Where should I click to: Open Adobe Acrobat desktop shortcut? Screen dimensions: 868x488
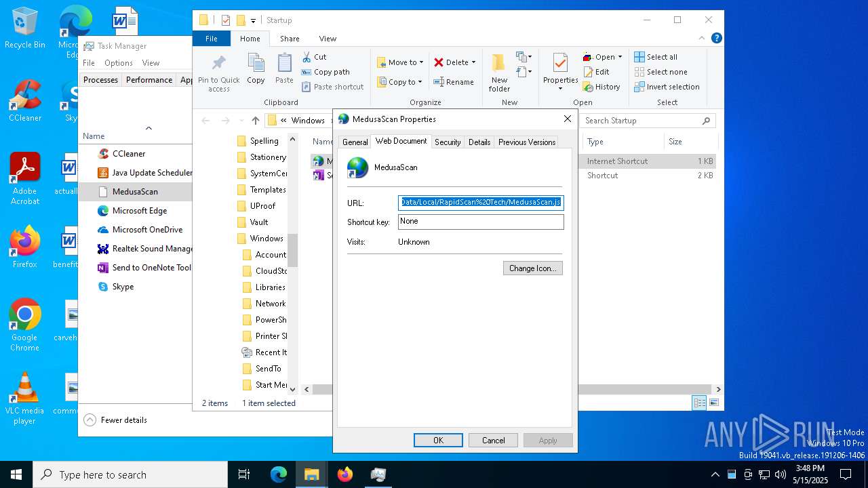(25, 178)
